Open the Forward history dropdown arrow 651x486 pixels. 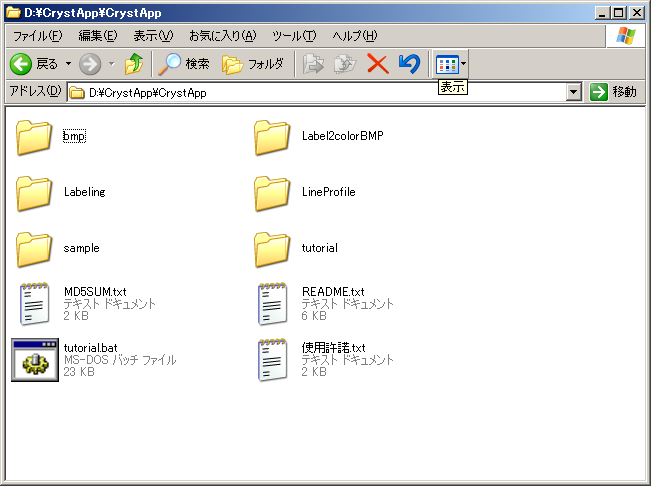tap(111, 64)
